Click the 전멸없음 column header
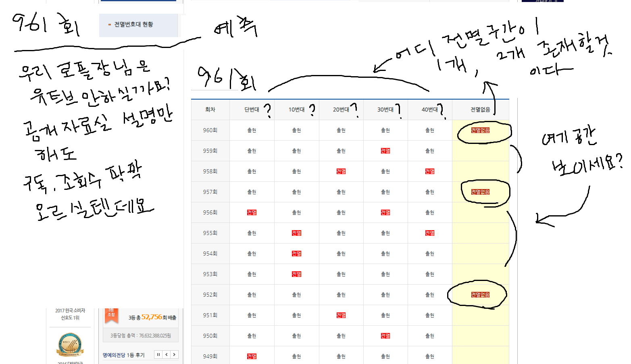This screenshot has height=364, width=631. point(480,110)
